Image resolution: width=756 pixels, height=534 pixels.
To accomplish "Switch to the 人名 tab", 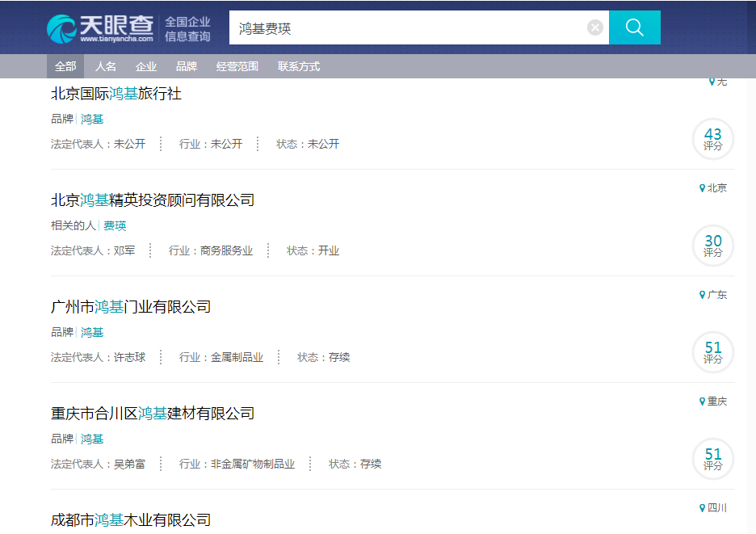I will point(106,66).
